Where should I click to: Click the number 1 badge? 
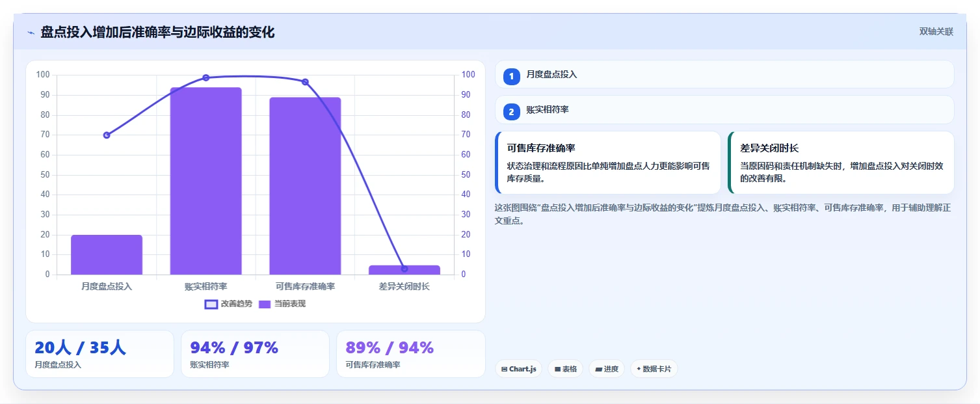[x=512, y=76]
